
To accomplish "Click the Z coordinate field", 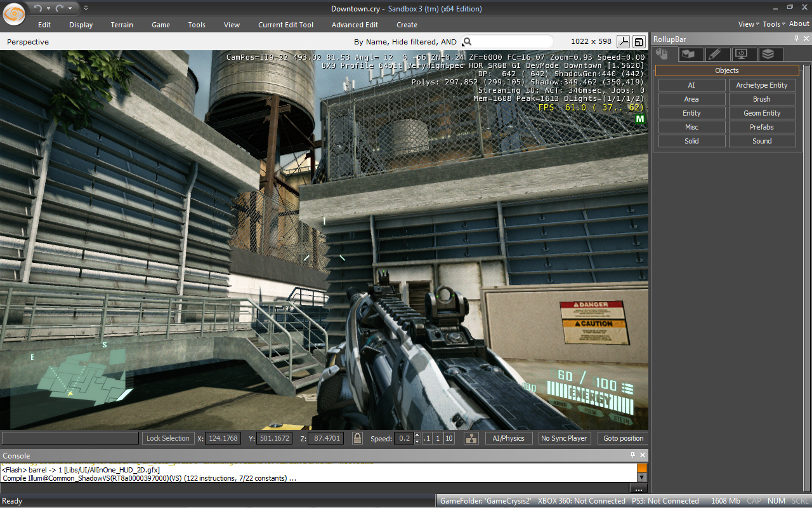I will [x=325, y=438].
